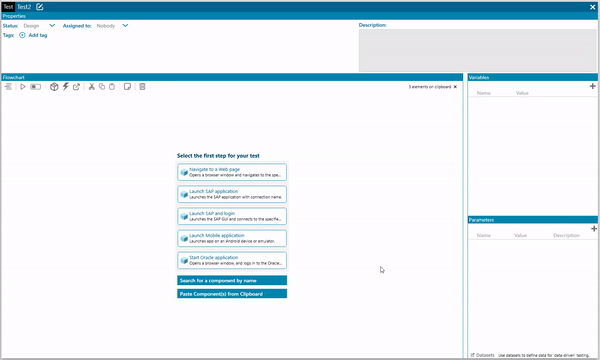Screen dimensions: 600x360
Task: Click Paste Component(s) from Clipboard button
Action: click(x=232, y=294)
